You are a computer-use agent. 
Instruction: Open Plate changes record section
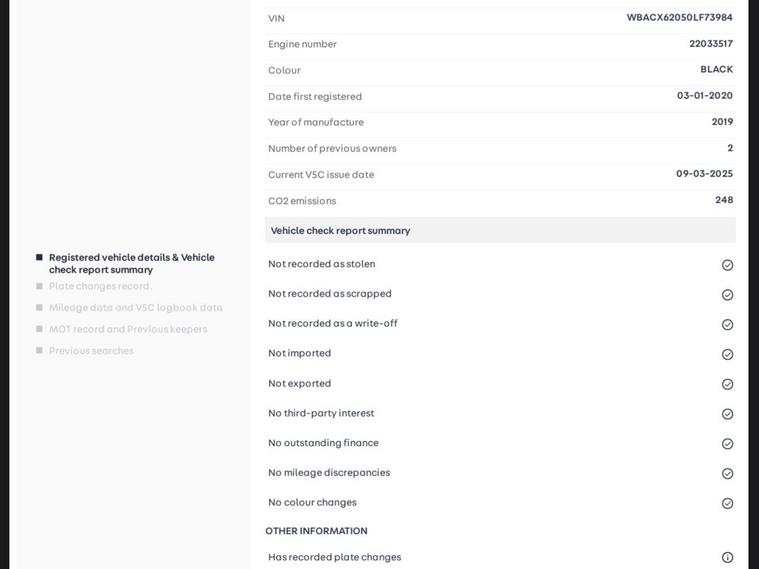click(x=100, y=286)
